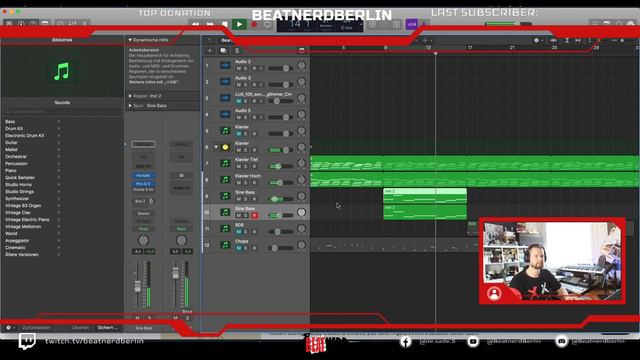Click the gear icon at Library bottom
The width and height of the screenshot is (640, 360).
(x=9, y=328)
